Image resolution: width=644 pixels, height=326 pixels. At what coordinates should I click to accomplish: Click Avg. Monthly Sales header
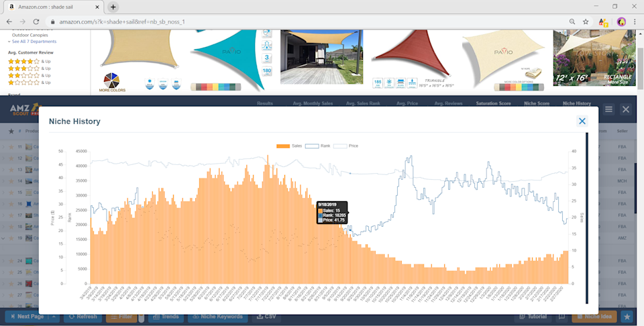313,103
